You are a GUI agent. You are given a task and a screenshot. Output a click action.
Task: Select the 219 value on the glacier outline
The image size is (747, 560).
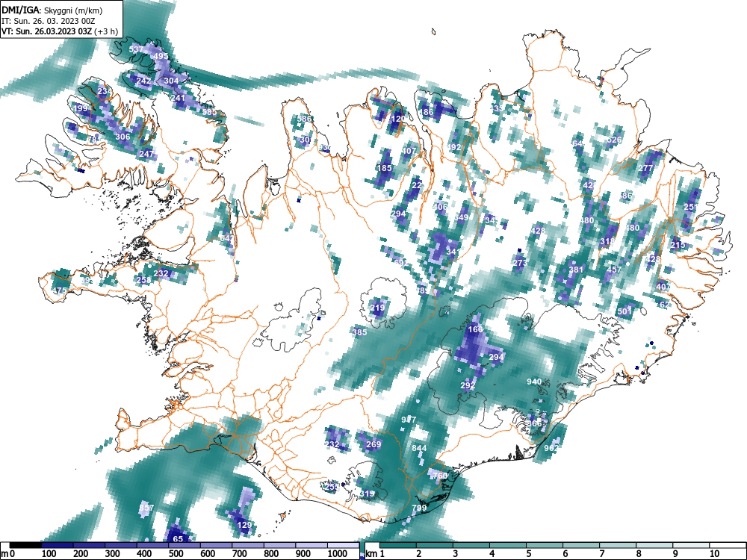pyautogui.click(x=377, y=308)
